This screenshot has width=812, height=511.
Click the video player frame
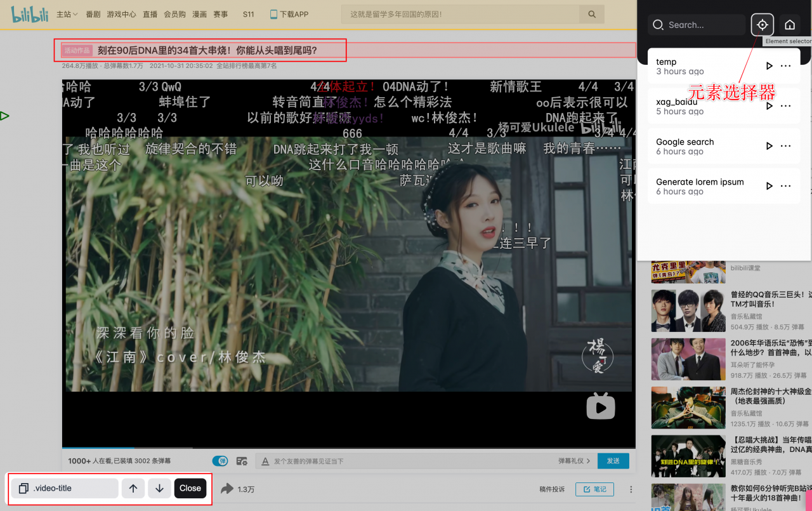coord(349,263)
